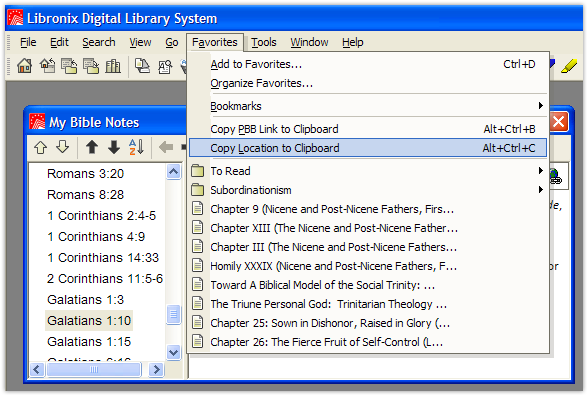The width and height of the screenshot is (588, 396).
Task: Open the Go menu
Action: coord(172,42)
